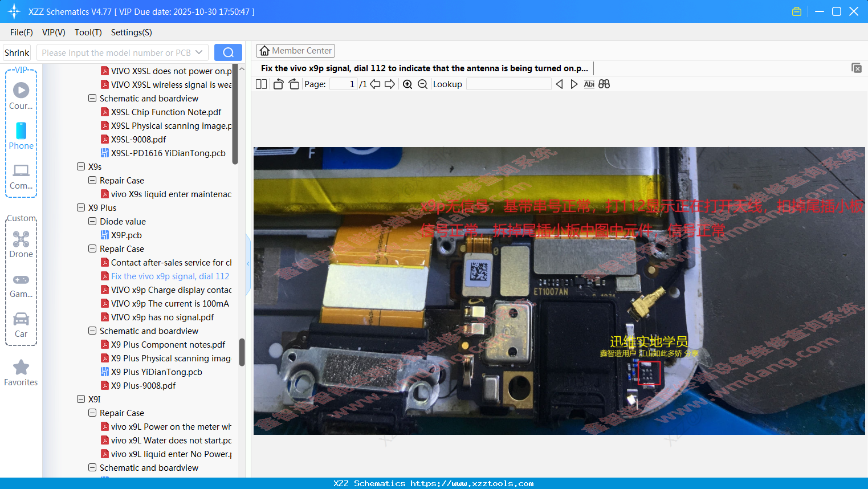Click the yellow toolbox icon in title bar
The width and height of the screenshot is (868, 489).
click(797, 11)
